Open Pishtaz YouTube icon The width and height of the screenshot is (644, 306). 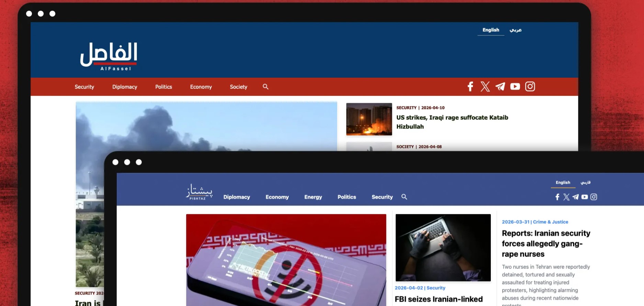(585, 197)
